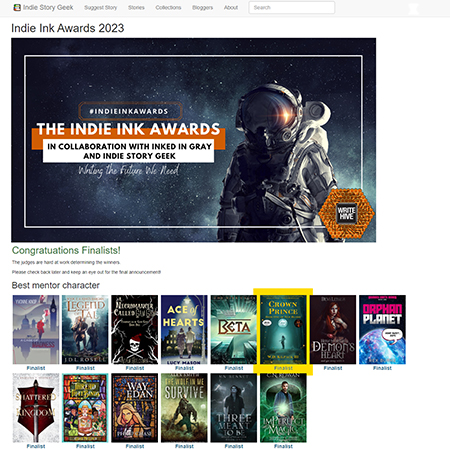Click Finalist link under Three Meant To Be

(x=234, y=446)
